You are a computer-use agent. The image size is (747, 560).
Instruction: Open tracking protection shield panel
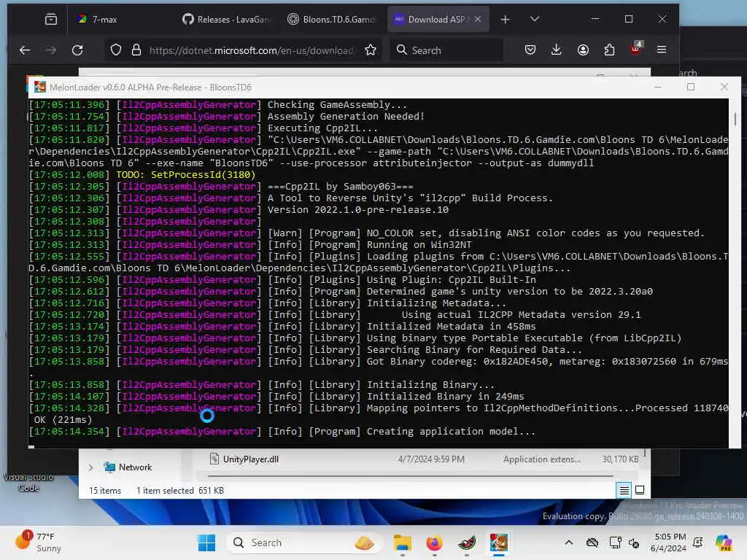pos(116,50)
